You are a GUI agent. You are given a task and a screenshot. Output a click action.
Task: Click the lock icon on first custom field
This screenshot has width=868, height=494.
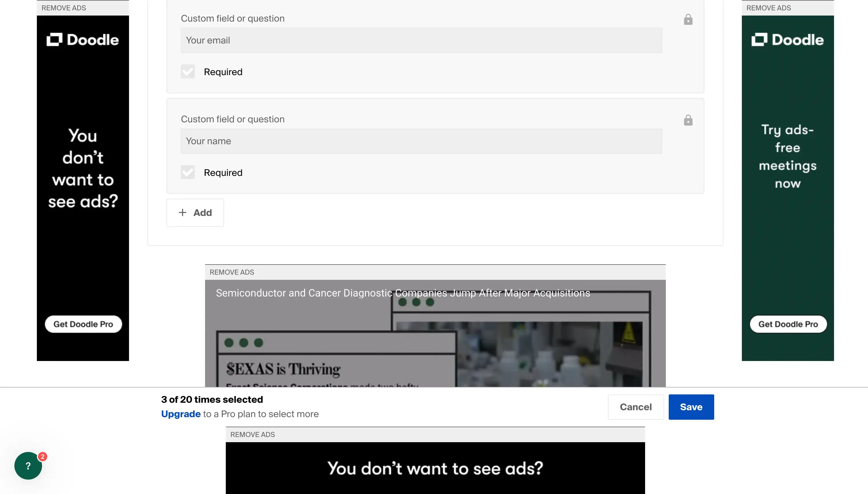click(688, 20)
